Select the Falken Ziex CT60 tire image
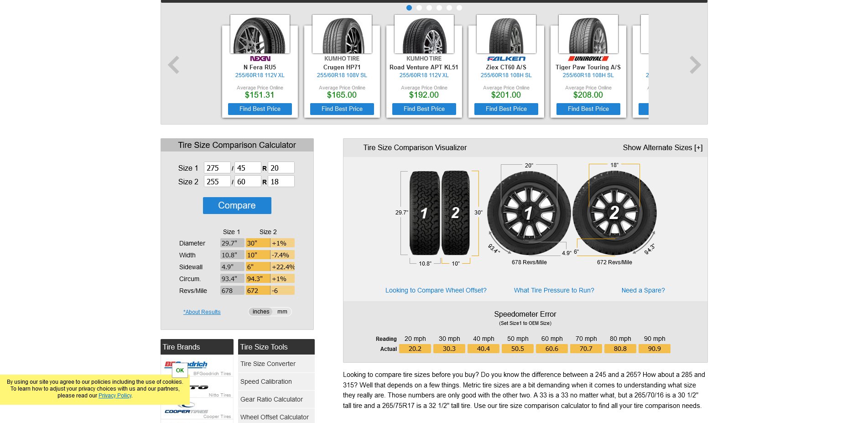Viewport: 868px width, 423px height. pos(506,34)
